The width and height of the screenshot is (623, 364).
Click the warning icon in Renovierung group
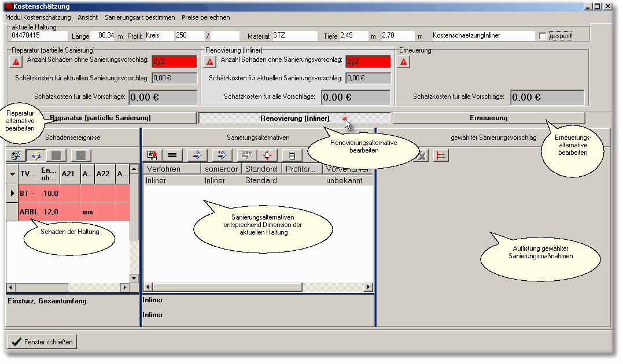(211, 62)
